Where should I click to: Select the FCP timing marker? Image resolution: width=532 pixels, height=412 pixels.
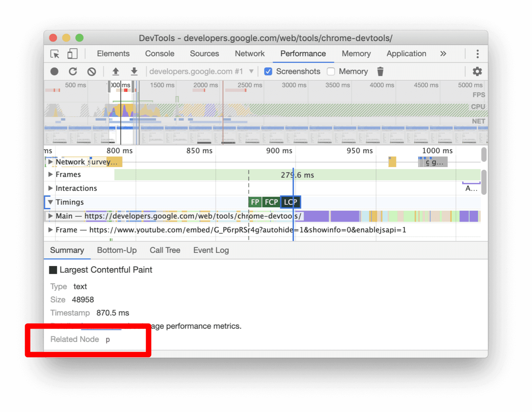(x=271, y=202)
